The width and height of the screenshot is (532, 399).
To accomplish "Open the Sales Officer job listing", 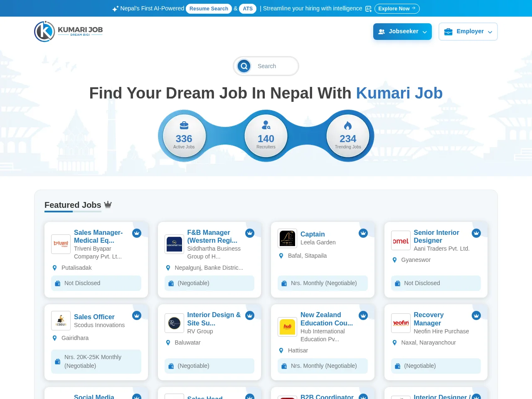I will click(x=94, y=317).
